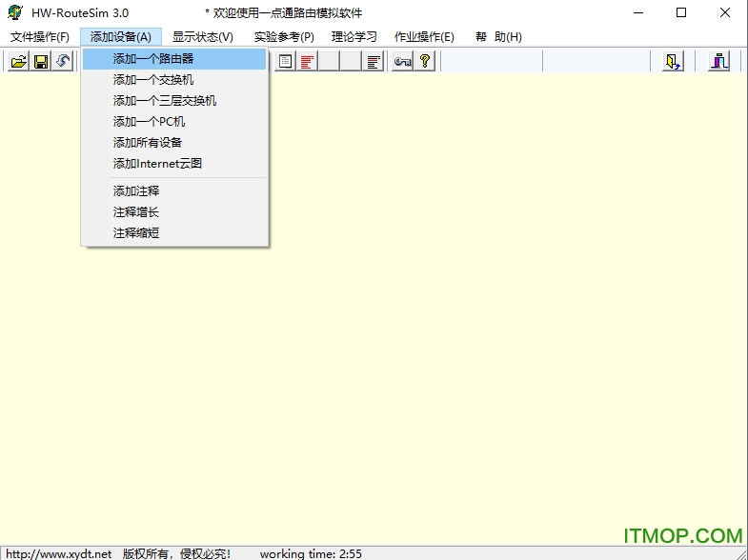
Task: Minimize the HW-RouteSim window
Action: coord(638,13)
